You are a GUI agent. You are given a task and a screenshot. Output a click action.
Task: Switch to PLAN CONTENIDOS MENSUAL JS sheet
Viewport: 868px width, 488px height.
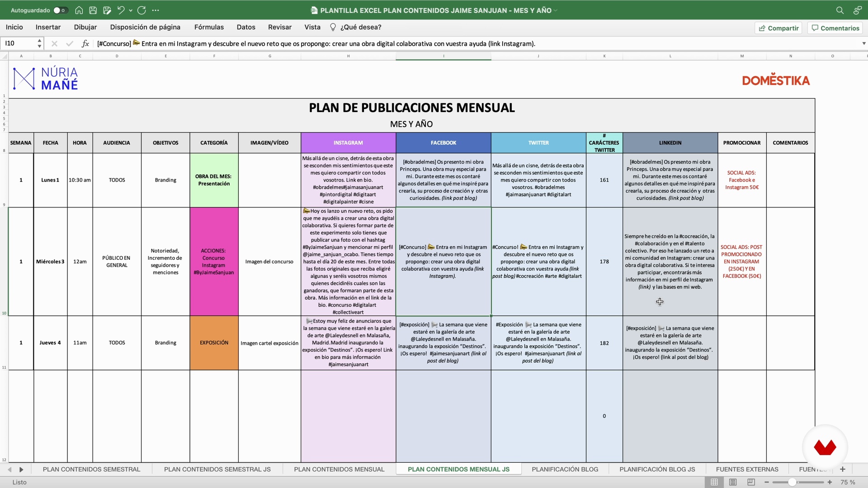458,469
